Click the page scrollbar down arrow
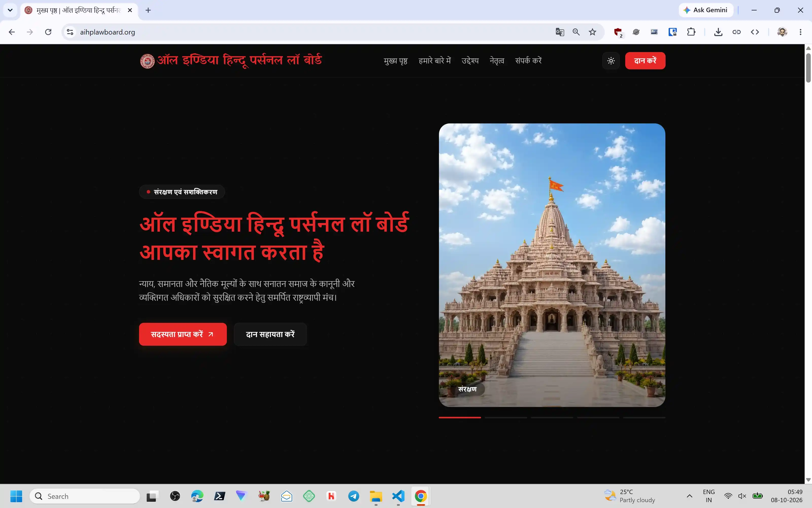Screen dimensions: 812x508 [x=808, y=480]
